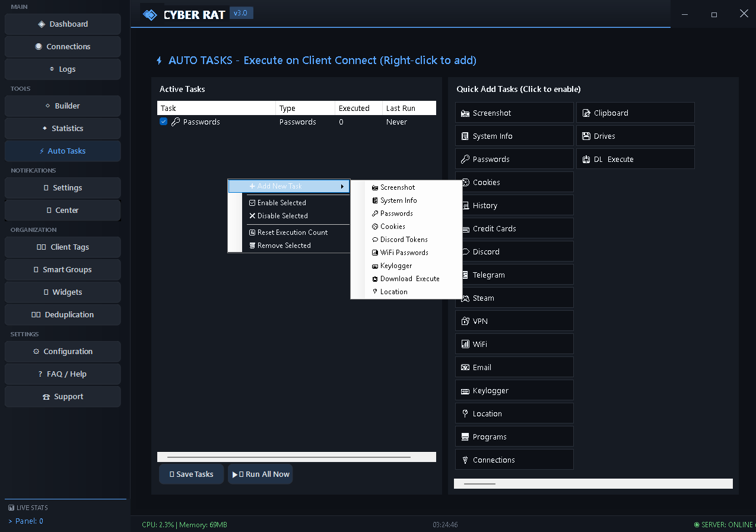Image resolution: width=756 pixels, height=532 pixels.
Task: Open the Center page under Notifications
Action: pyautogui.click(x=63, y=211)
